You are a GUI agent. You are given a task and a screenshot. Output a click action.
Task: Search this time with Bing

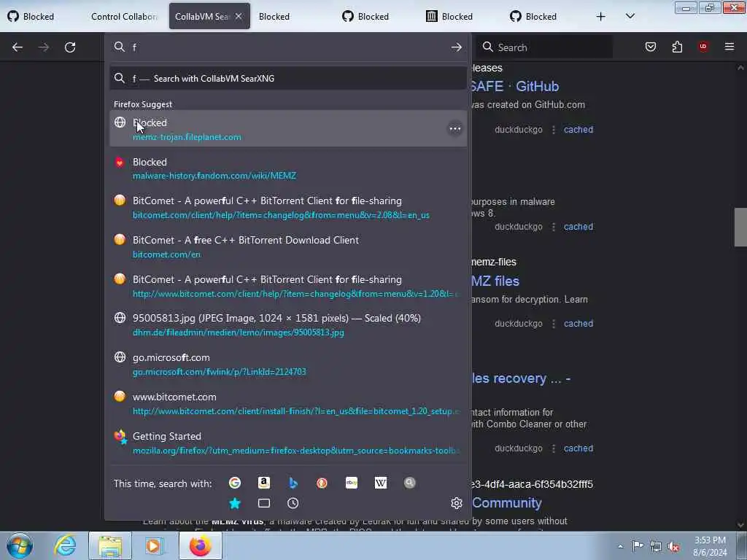point(293,483)
